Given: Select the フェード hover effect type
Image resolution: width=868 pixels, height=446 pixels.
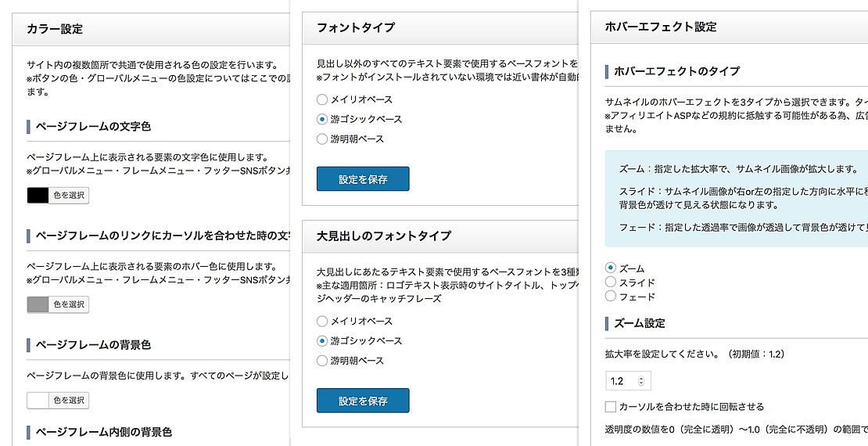Looking at the screenshot, I should point(611,296).
